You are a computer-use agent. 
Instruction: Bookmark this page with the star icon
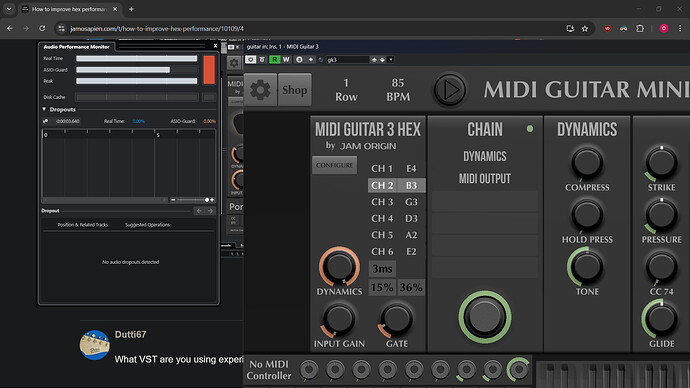584,29
